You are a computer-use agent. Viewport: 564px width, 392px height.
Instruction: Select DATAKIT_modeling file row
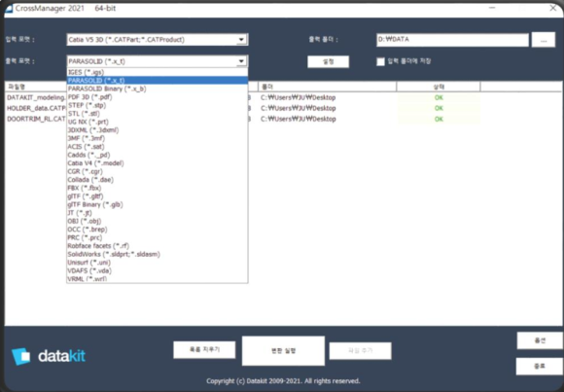point(36,97)
